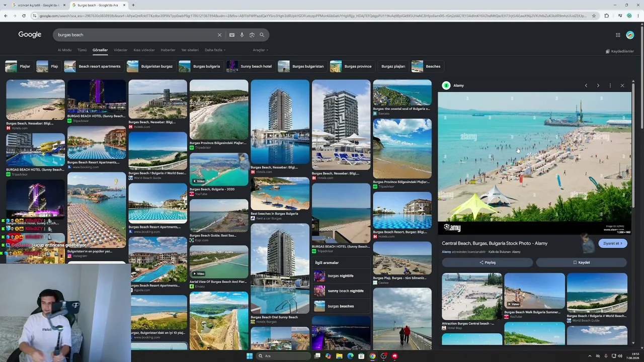The width and height of the screenshot is (644, 362).
Task: Open related search 'burgas beaches'
Action: (341, 306)
